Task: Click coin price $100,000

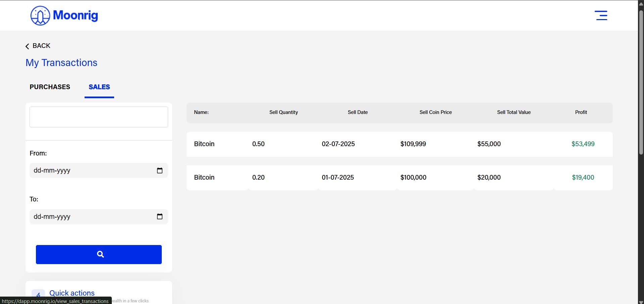Action: [x=413, y=177]
